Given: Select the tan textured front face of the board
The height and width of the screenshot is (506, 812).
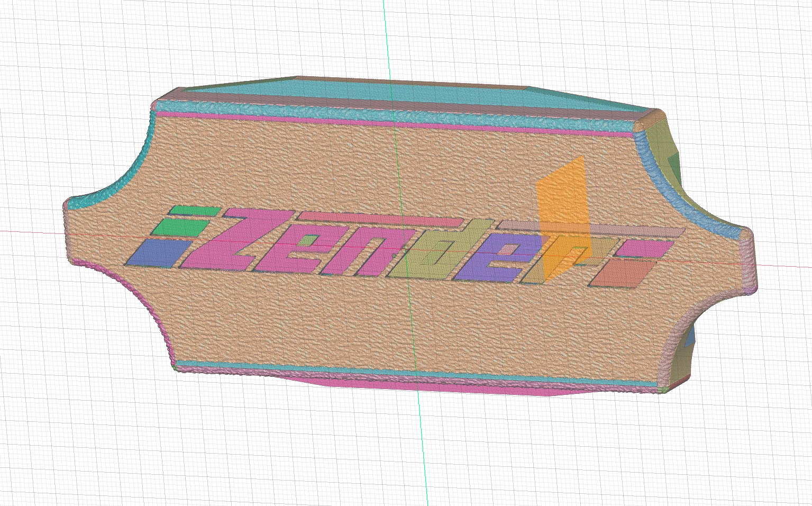Looking at the screenshot, I should pyautogui.click(x=317, y=318).
